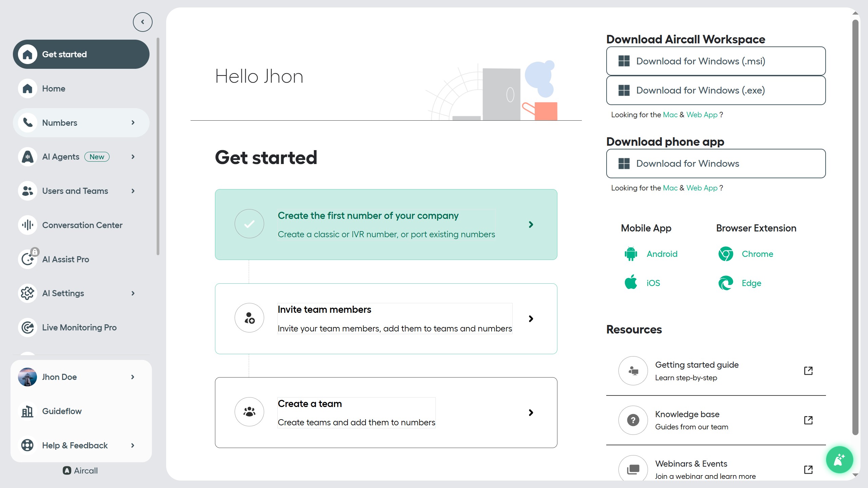This screenshot has width=868, height=488.
Task: Open the Web App link under Aircall Workspace
Action: point(702,115)
